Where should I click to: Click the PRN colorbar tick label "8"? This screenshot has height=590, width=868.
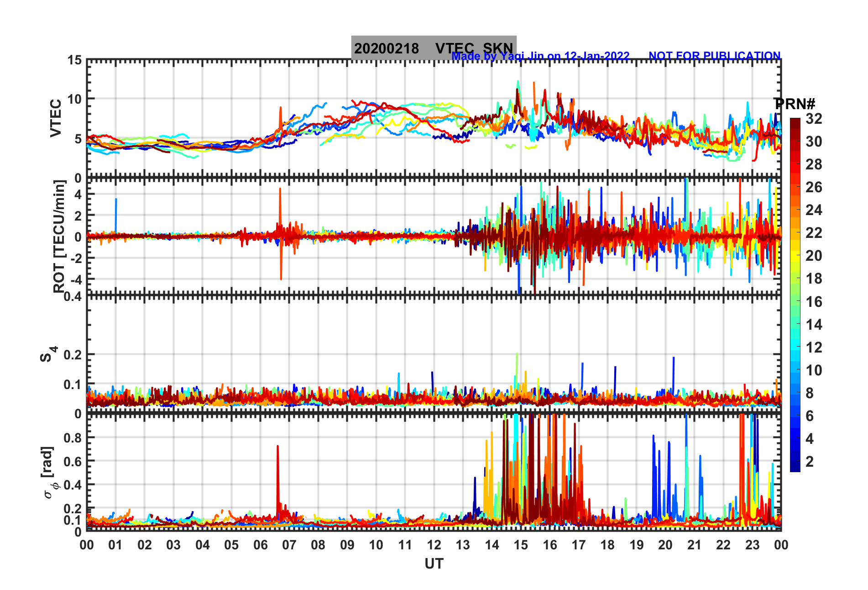[x=810, y=393]
